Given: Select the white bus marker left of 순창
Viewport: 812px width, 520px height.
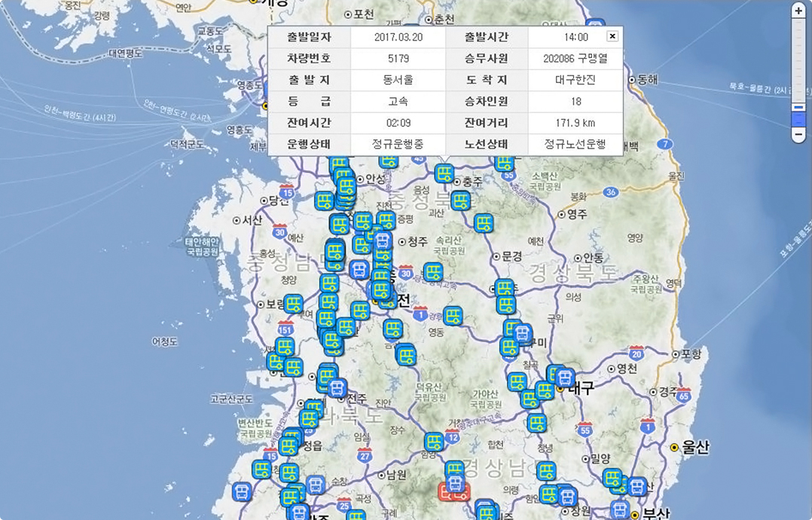Looking at the screenshot, I should point(316,485).
